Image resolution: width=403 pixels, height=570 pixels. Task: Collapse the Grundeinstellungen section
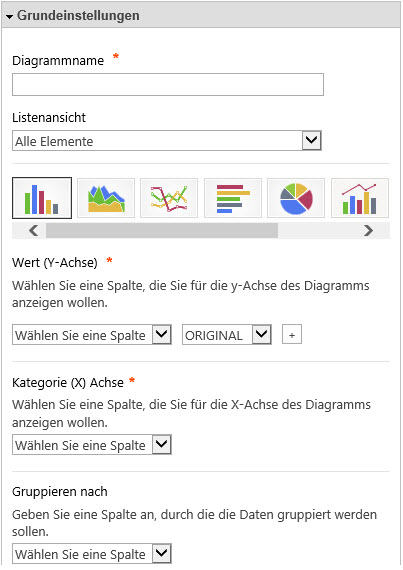pos(9,16)
